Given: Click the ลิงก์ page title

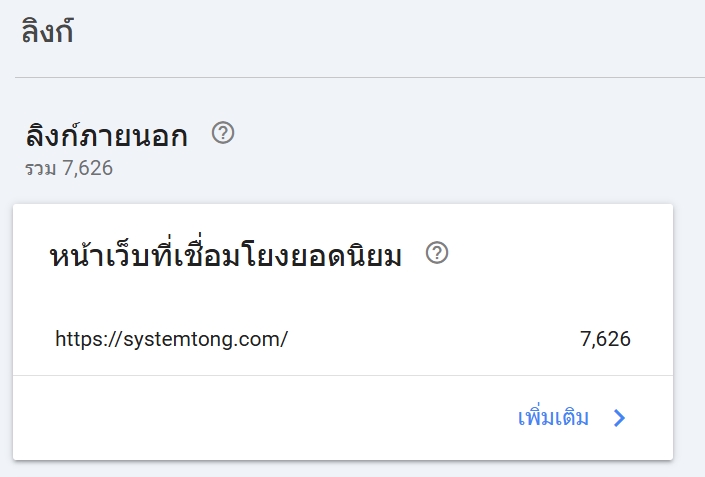Looking at the screenshot, I should (x=48, y=32).
